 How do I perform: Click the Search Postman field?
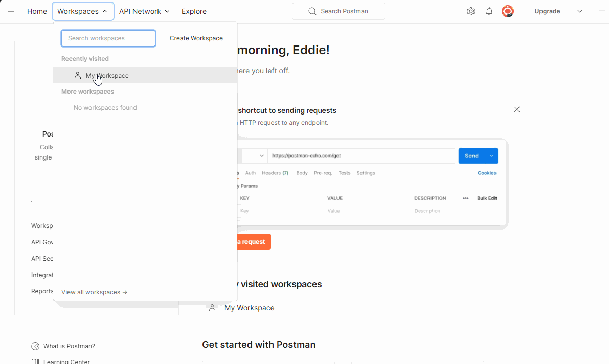coord(339,11)
